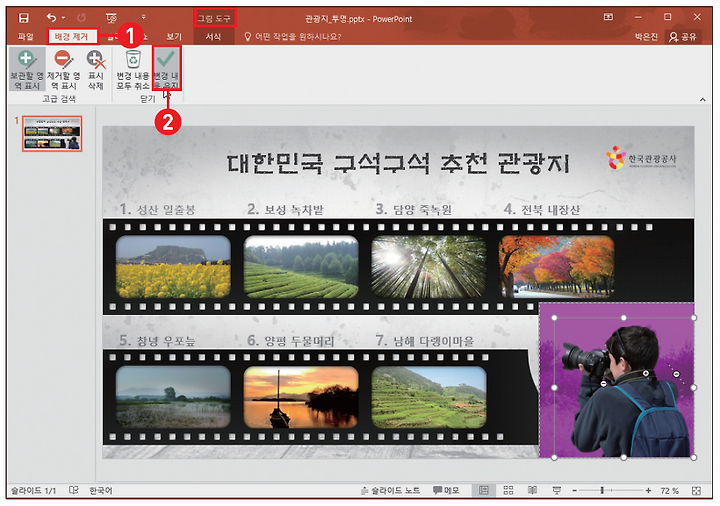Click the zoom in plus button

coord(648,491)
